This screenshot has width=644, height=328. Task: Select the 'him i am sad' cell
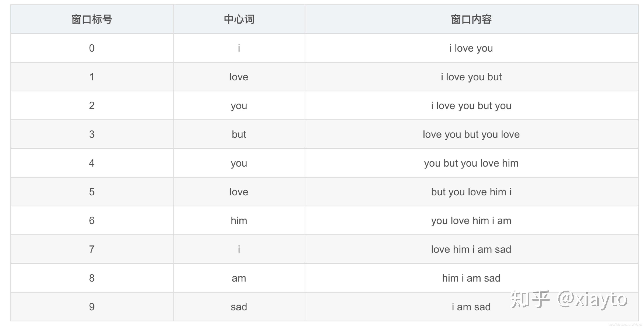pos(472,278)
